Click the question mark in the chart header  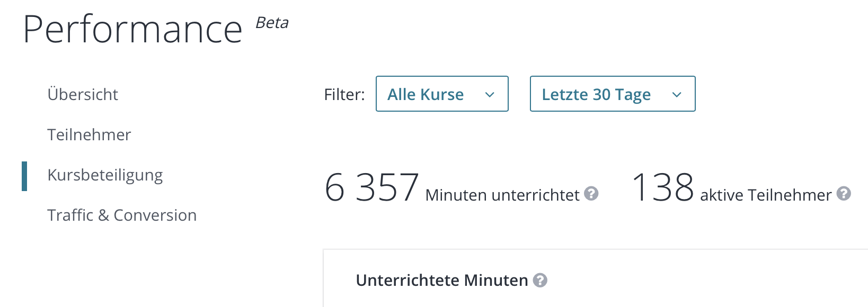pos(541,280)
